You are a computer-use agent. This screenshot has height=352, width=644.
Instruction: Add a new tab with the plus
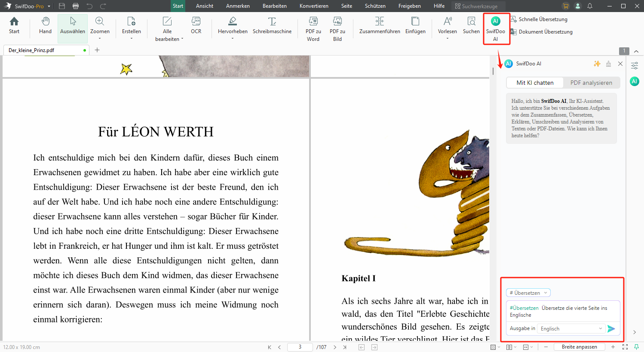pyautogui.click(x=97, y=50)
